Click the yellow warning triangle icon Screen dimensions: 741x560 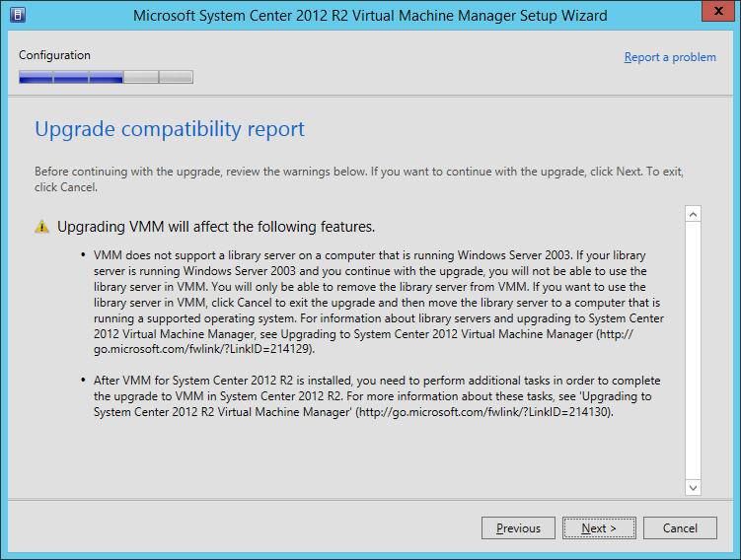point(42,227)
